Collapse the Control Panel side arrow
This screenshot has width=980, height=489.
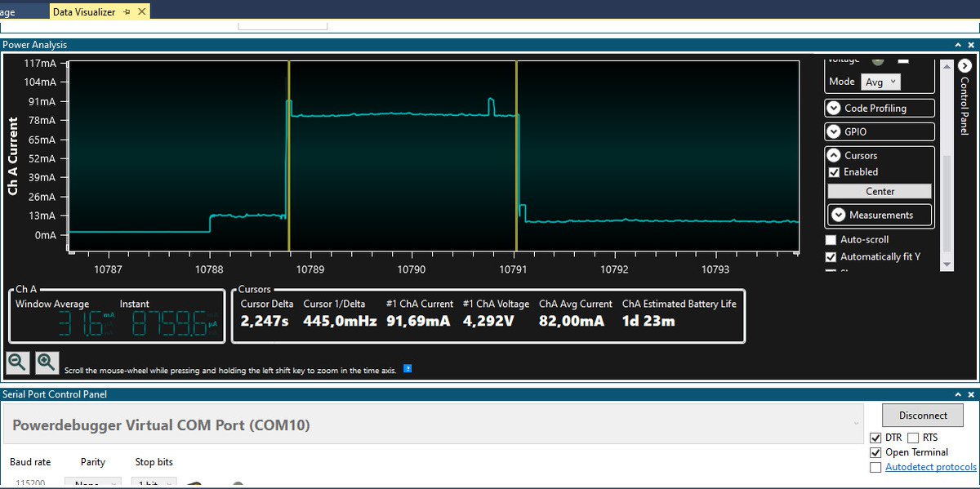pos(964,66)
